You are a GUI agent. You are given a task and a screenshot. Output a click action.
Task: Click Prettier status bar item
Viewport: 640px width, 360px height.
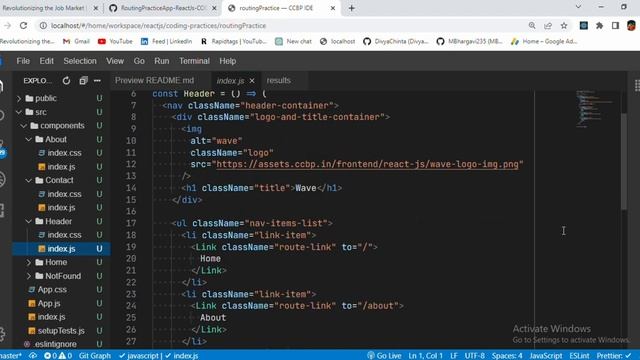click(613, 356)
